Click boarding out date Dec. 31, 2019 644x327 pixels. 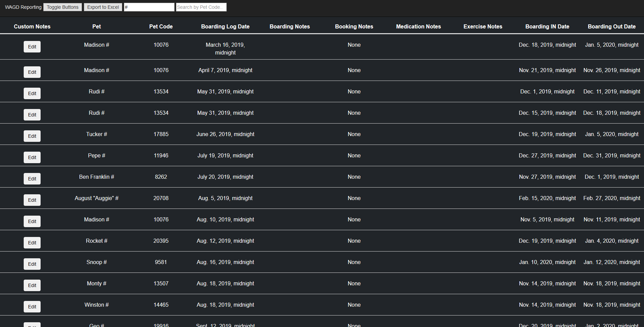[x=612, y=155]
